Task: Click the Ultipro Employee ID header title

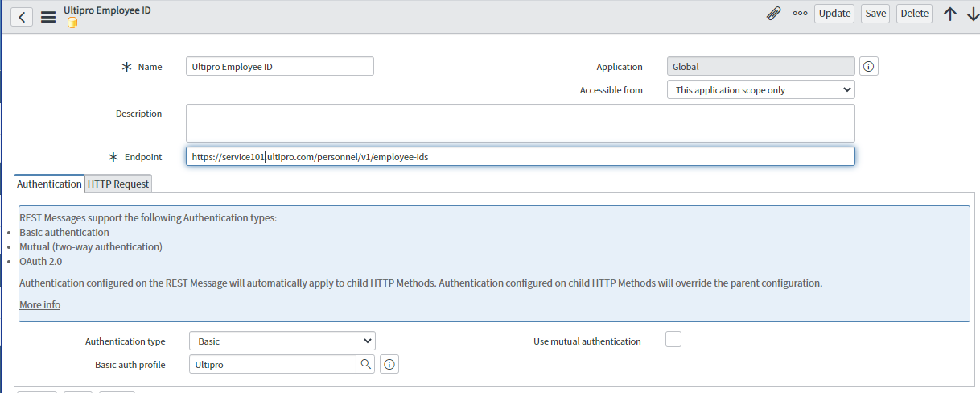Action: 107,10
